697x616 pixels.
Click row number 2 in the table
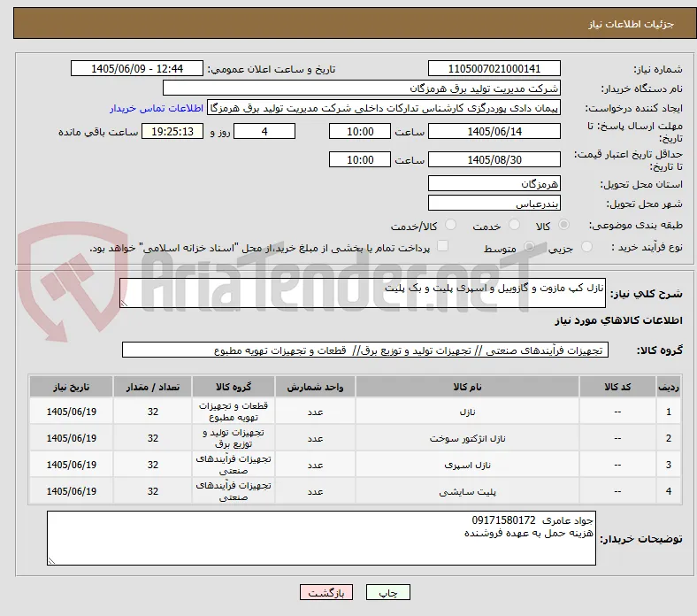668,438
